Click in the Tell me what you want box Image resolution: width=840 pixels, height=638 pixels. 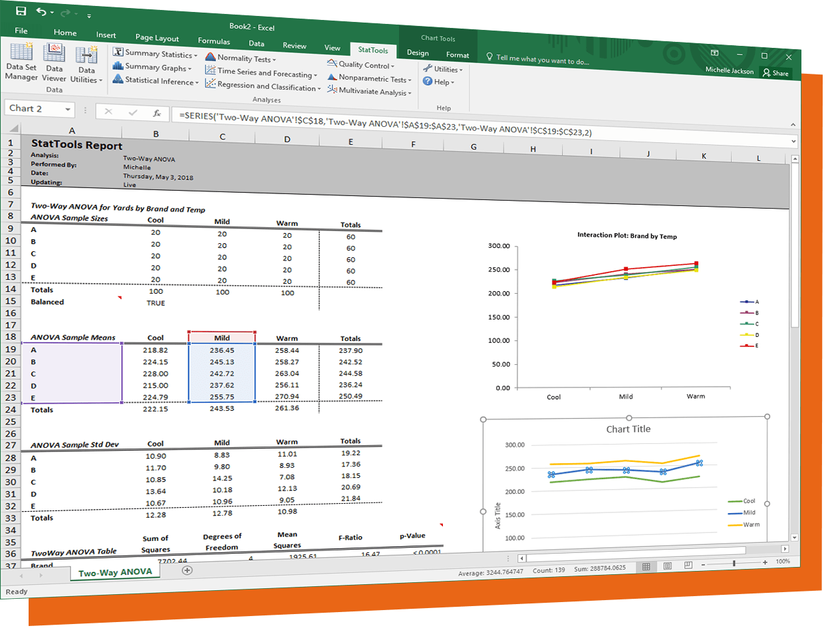tap(542, 60)
